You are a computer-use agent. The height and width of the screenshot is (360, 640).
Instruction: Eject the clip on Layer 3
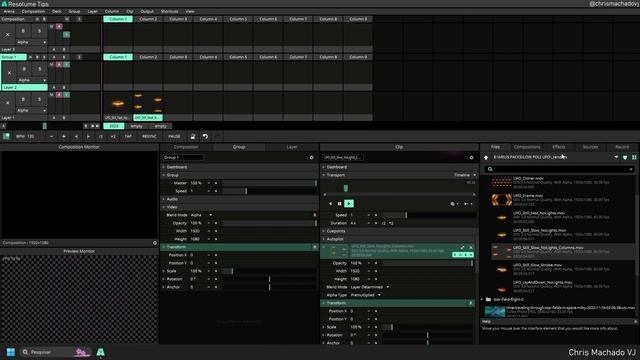click(x=7, y=35)
